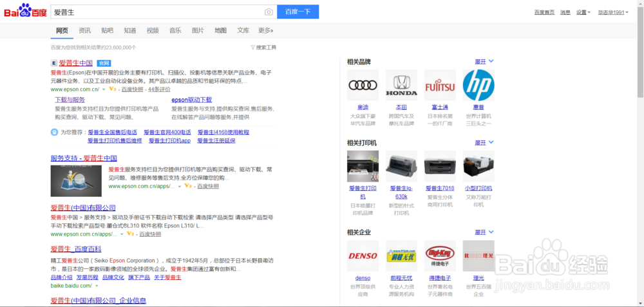Open the 爱普生中国 official result
The image size is (644, 307).
point(75,63)
